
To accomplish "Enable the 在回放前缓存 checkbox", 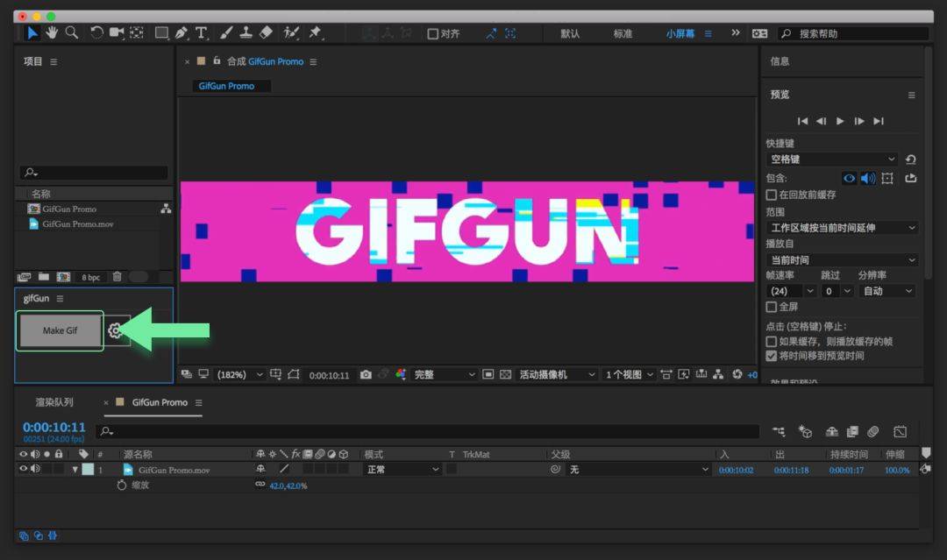I will (x=771, y=195).
